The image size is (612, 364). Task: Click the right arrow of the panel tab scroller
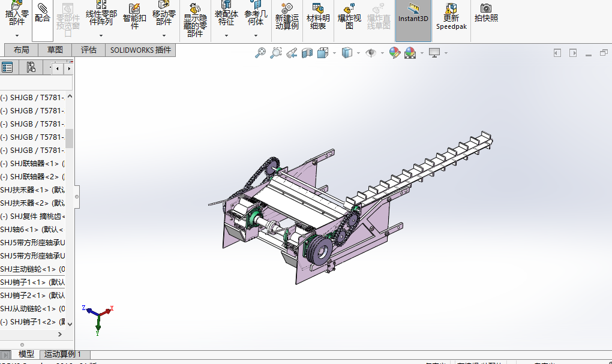pyautogui.click(x=68, y=69)
